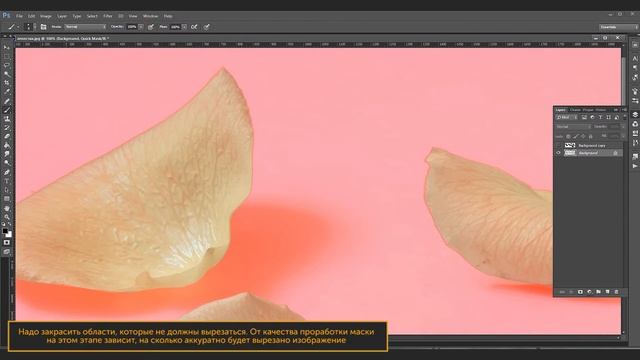Toggle Quick Mask mode in toolbox
The height and width of the screenshot is (360, 640).
coord(7,242)
